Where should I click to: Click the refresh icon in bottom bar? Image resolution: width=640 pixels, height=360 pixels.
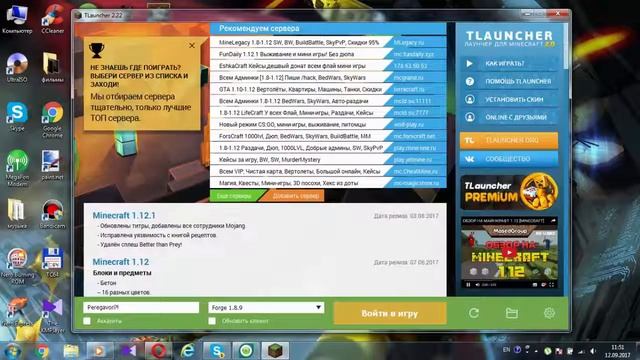[x=473, y=313]
